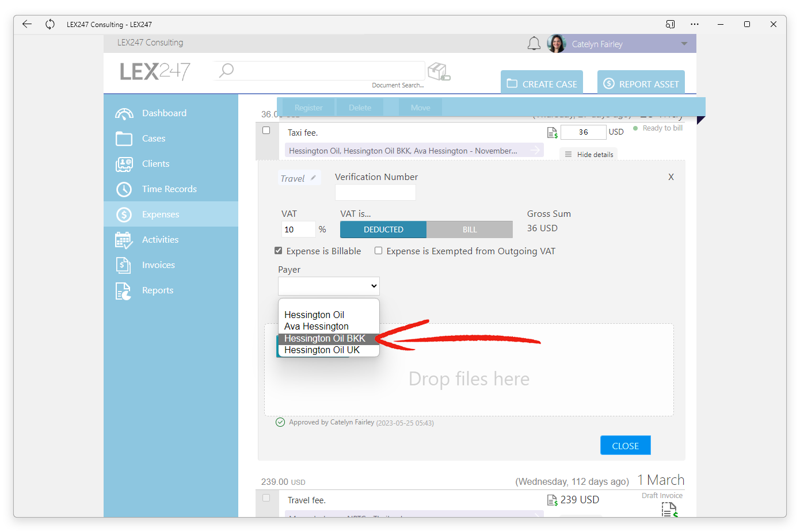Click Catelyn Fairley's profile picture

557,44
